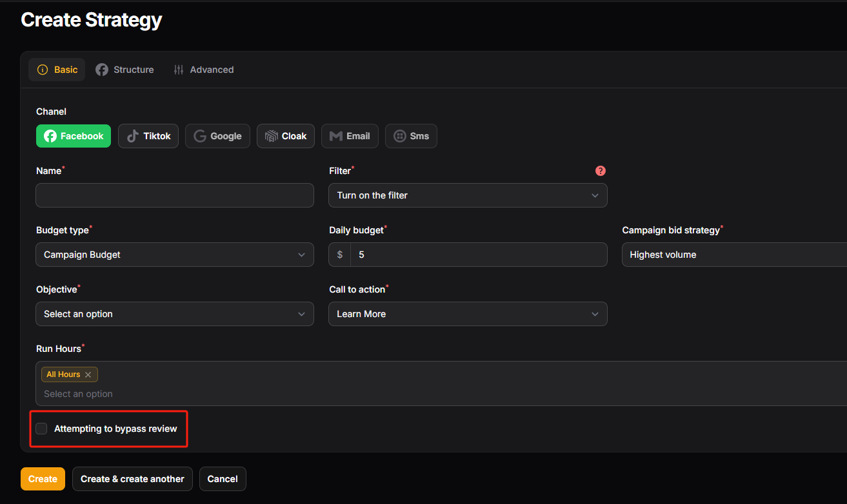The width and height of the screenshot is (847, 504).
Task: Click the Name input field
Action: 175,195
